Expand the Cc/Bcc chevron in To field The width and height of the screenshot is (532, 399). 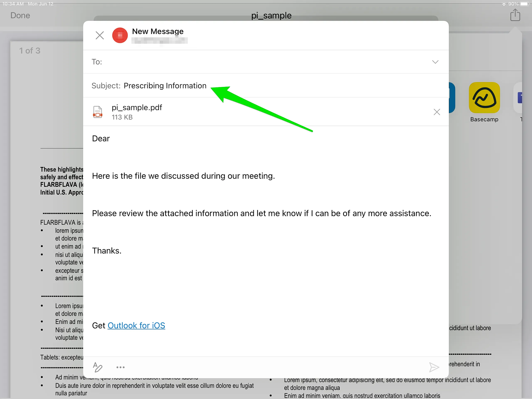(435, 62)
